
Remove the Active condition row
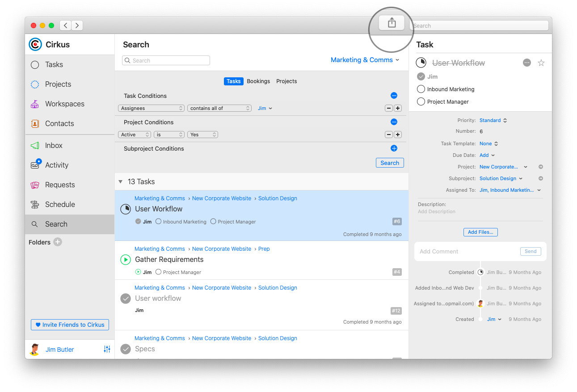[x=389, y=135]
